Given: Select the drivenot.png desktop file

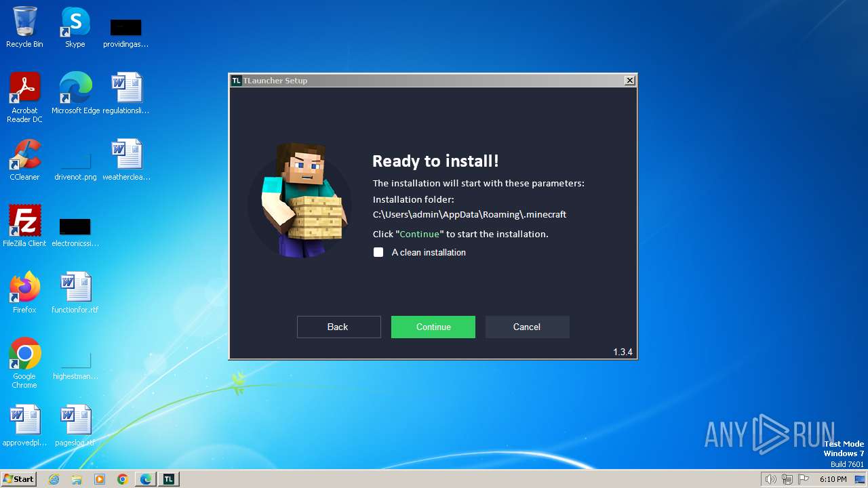Looking at the screenshot, I should [x=75, y=166].
